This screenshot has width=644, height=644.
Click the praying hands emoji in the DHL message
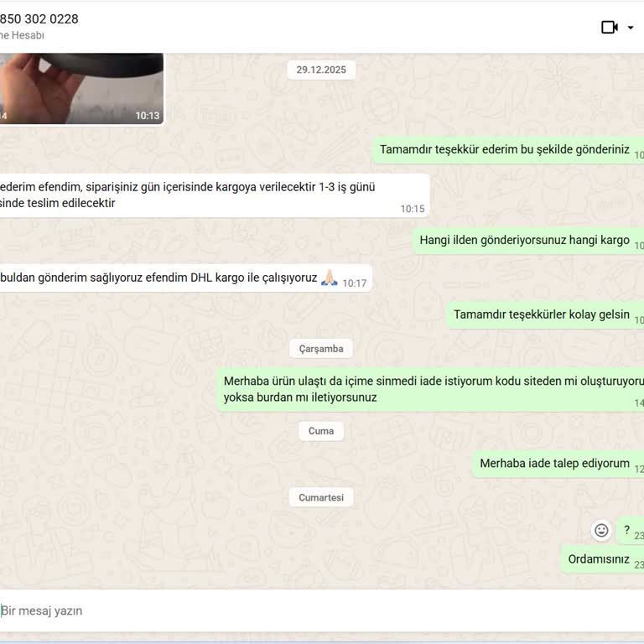click(329, 278)
